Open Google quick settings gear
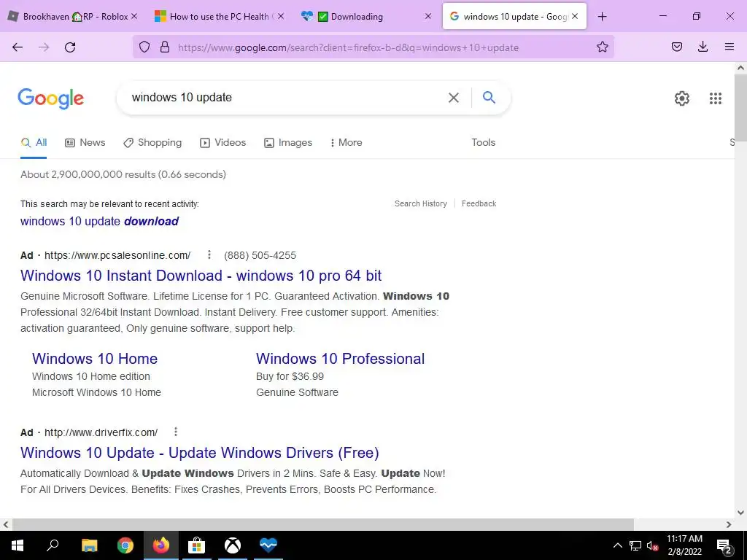The image size is (747, 560). tap(682, 98)
